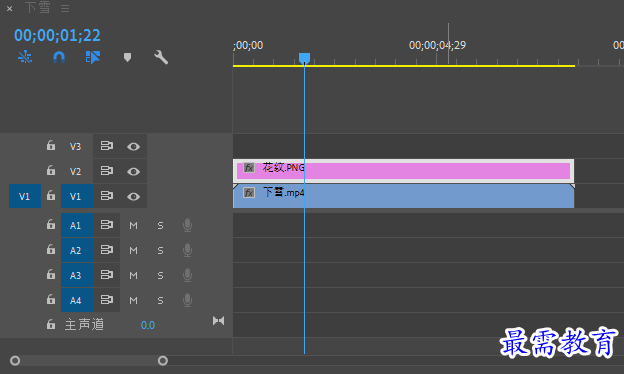This screenshot has height=374, width=624.
Task: Hide track V3 output eye
Action: tap(133, 146)
